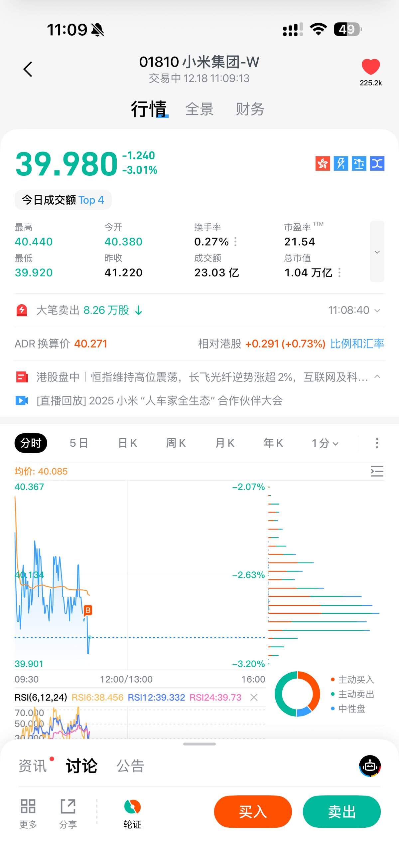Tap the 分享 share icon
399x868 pixels.
(68, 813)
